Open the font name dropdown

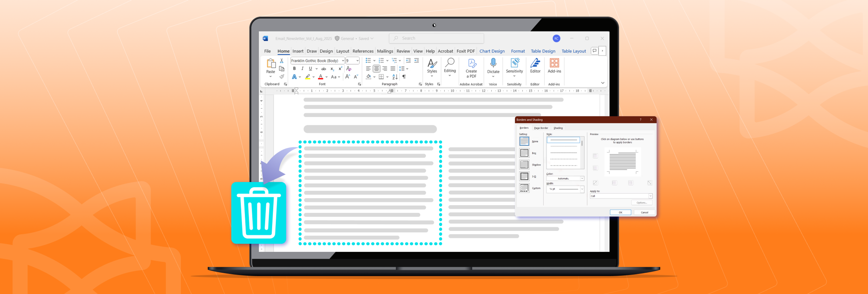(x=343, y=61)
